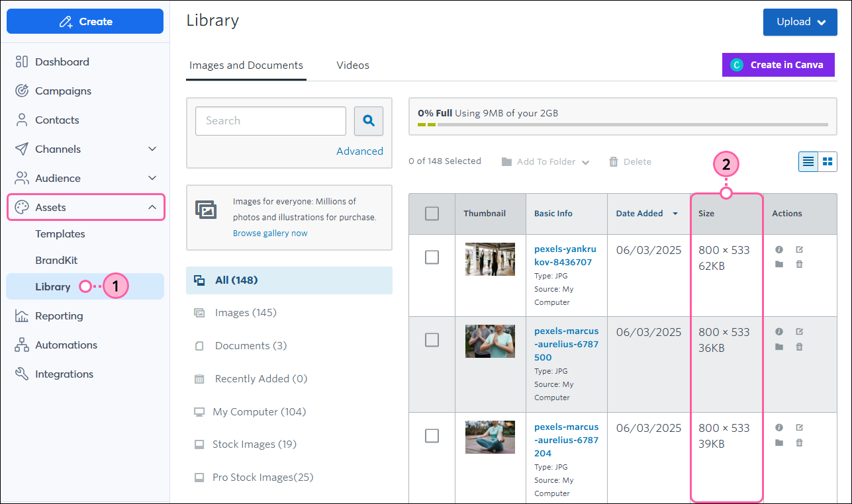Click the magnifying glass search button
Screen dimensions: 852x504
(x=369, y=121)
